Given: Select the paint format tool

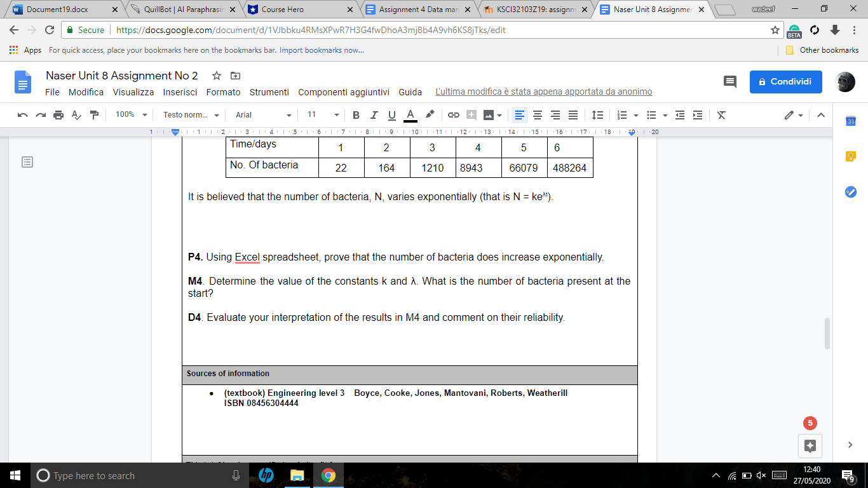Looking at the screenshot, I should click(x=95, y=115).
